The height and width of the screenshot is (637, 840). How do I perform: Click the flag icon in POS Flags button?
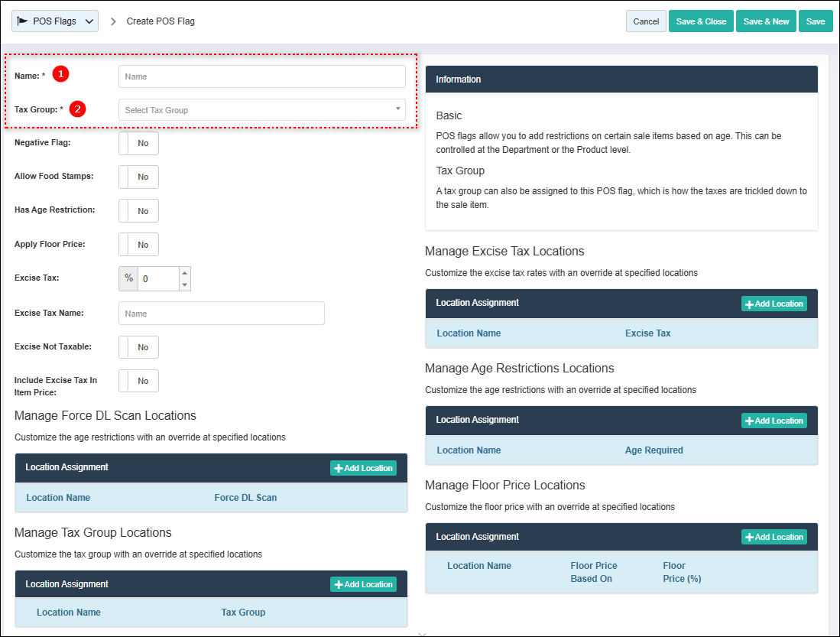click(22, 21)
